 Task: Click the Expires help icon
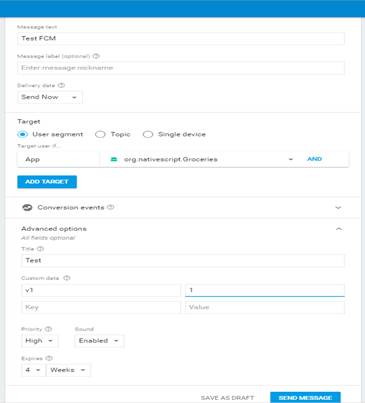pyautogui.click(x=49, y=358)
